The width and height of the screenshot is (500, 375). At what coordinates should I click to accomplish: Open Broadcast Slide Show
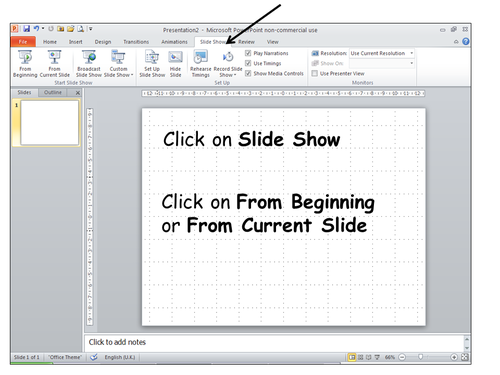pyautogui.click(x=89, y=64)
